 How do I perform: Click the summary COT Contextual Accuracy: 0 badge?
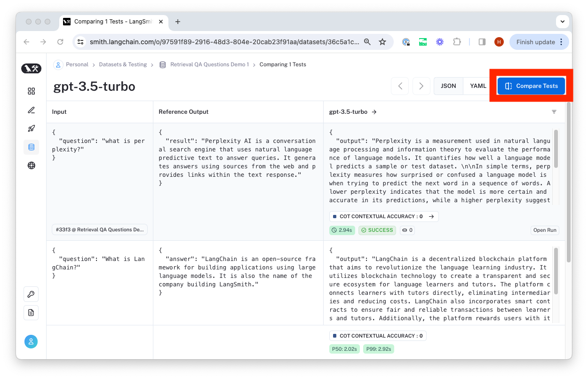click(x=378, y=336)
